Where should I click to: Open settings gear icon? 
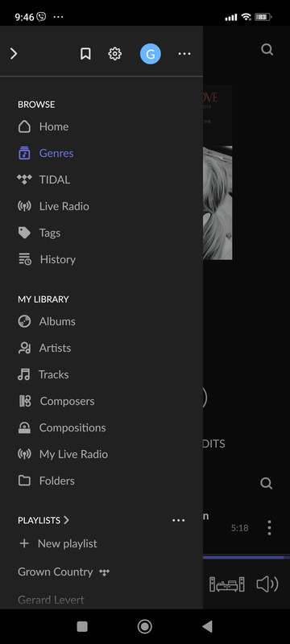coord(114,54)
